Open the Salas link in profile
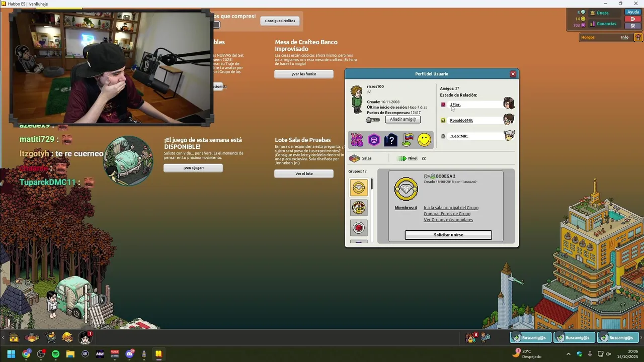Image resolution: width=644 pixels, height=362 pixels. point(367,158)
